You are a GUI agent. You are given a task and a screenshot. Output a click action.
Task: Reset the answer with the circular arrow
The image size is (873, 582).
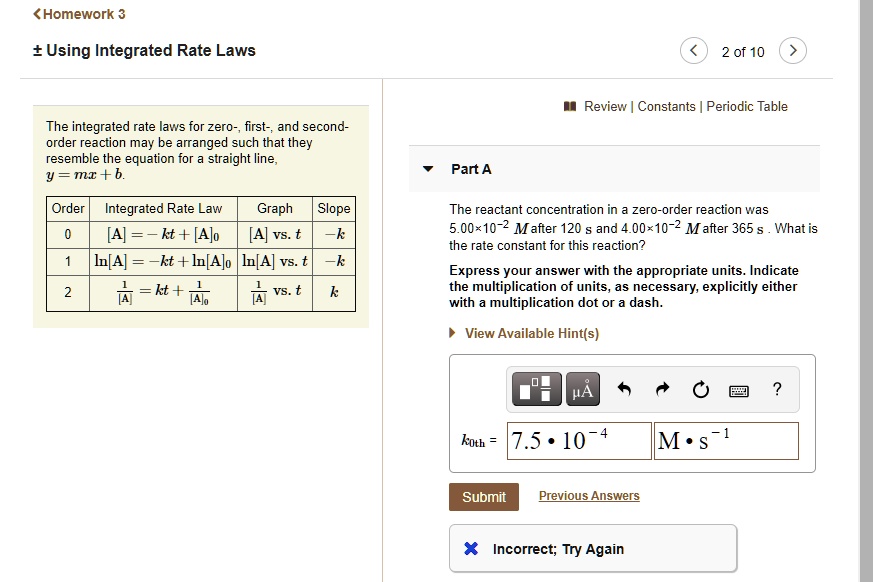click(700, 389)
